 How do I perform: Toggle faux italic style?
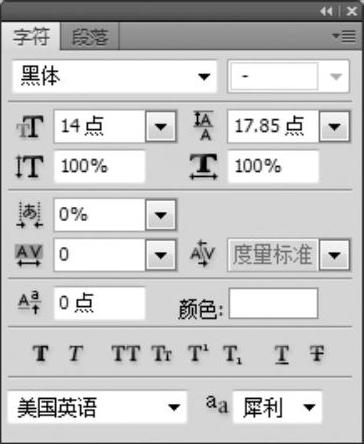click(x=76, y=353)
